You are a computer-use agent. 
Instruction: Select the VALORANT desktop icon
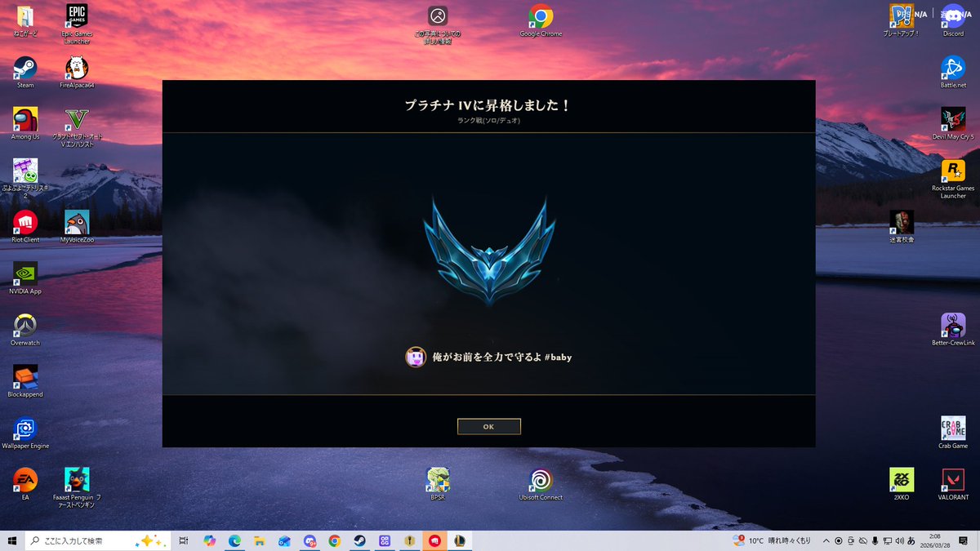953,484
